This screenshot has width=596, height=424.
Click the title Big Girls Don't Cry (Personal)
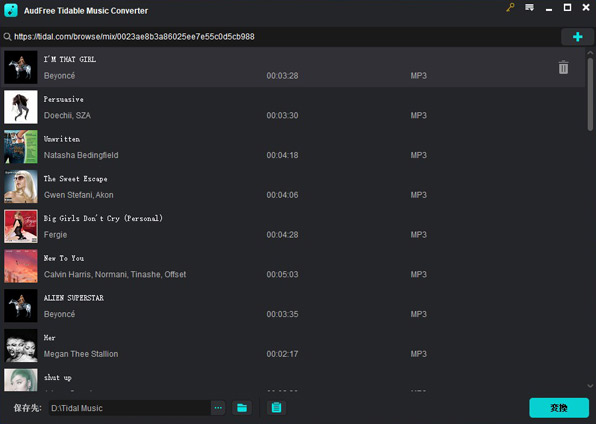(x=103, y=218)
